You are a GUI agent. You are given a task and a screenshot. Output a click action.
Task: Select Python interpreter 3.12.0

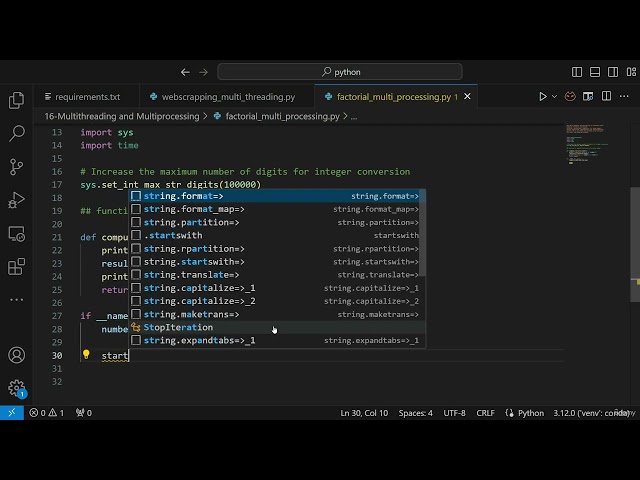(x=591, y=413)
